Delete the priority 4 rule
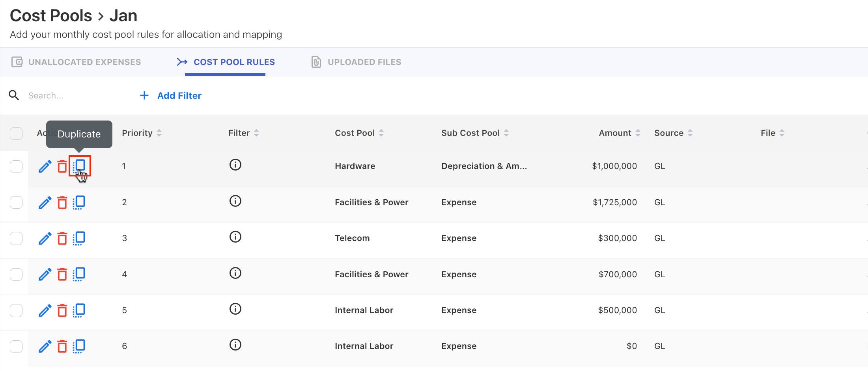This screenshot has width=868, height=371. (62, 274)
